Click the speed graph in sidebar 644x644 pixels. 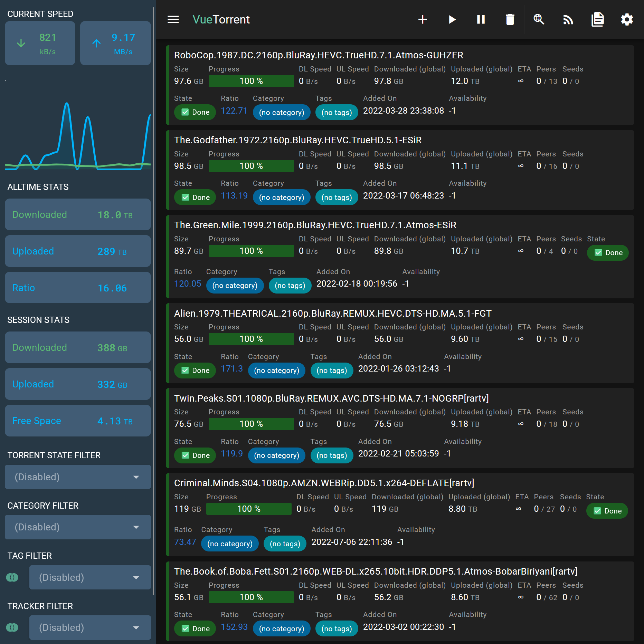tap(78, 136)
